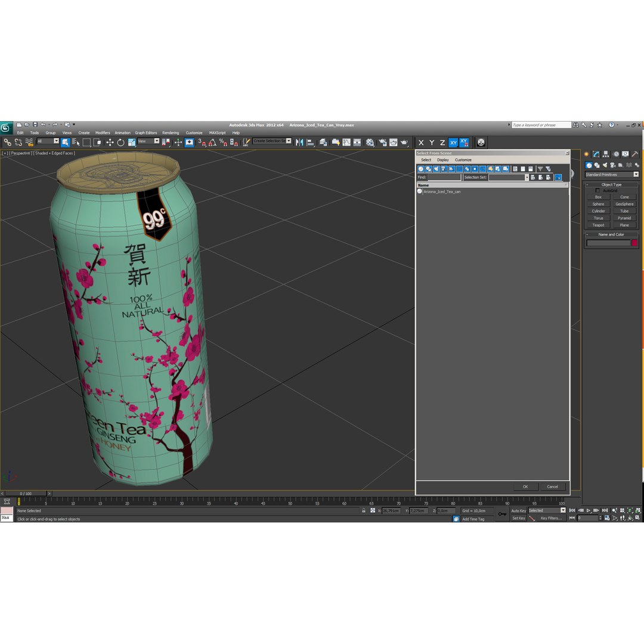Click the object name input field
This screenshot has height=644, width=644.
[x=608, y=243]
